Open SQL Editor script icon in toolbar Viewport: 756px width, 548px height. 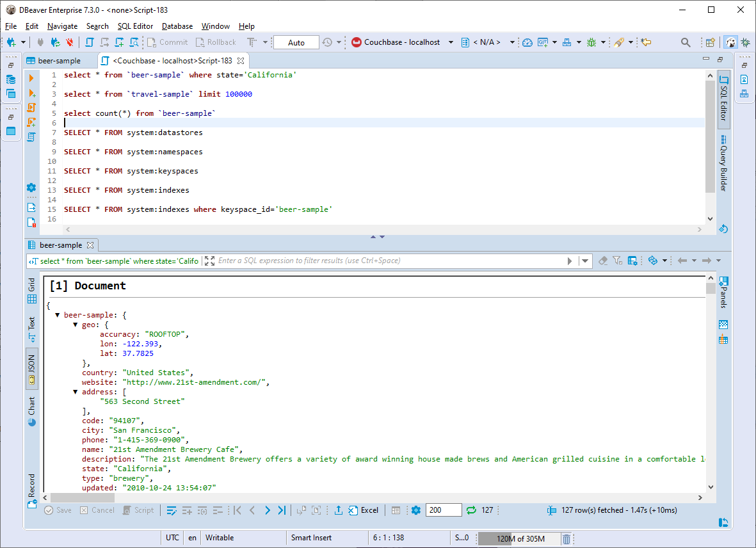(x=89, y=42)
